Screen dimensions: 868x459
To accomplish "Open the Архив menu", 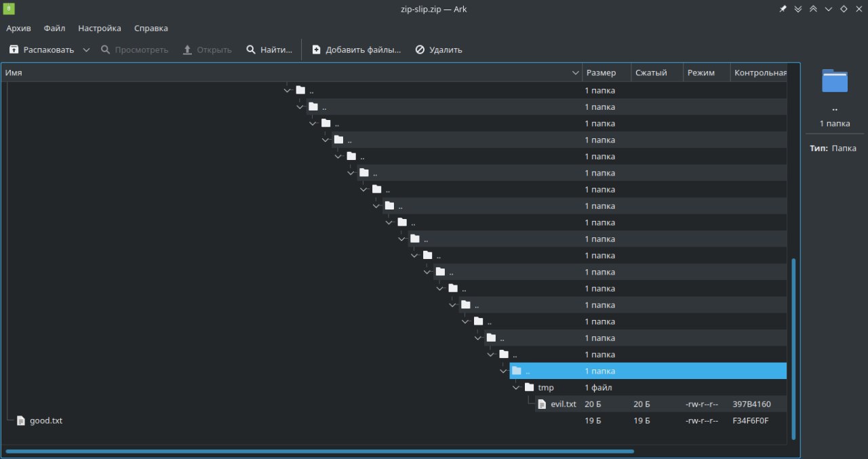I will tap(18, 28).
